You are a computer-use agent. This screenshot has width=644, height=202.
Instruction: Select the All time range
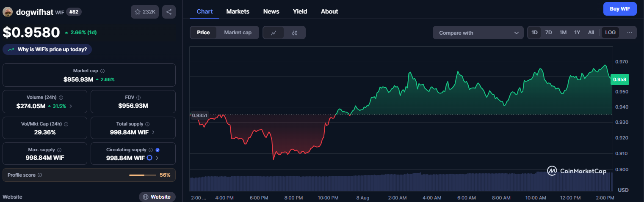591,33
